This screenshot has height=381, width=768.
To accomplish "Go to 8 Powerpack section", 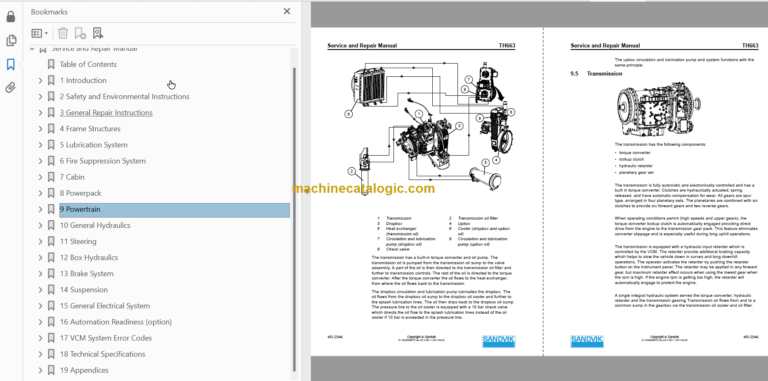I will 80,193.
